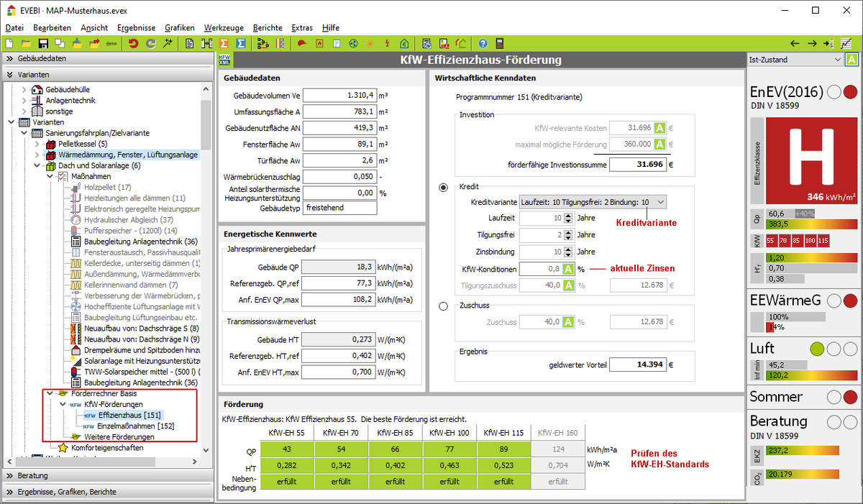Click the red EnEV(2016) status indicator circle
This screenshot has width=863, height=504.
850,92
